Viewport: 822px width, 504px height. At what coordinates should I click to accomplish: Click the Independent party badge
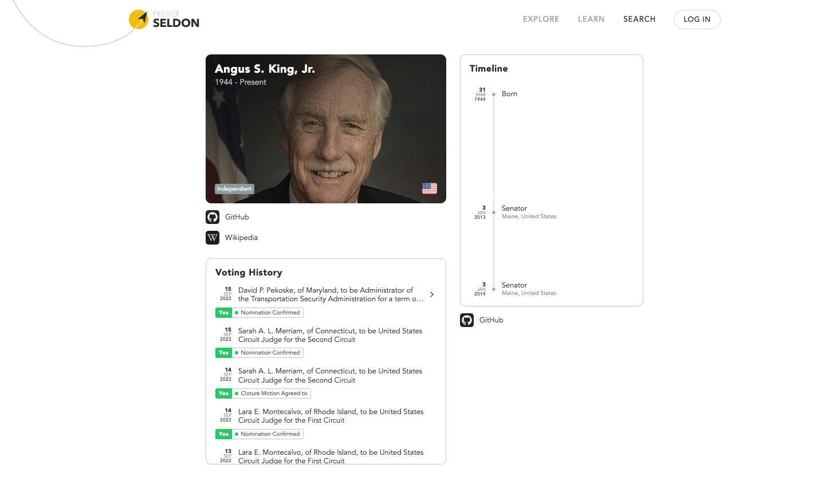click(x=234, y=189)
